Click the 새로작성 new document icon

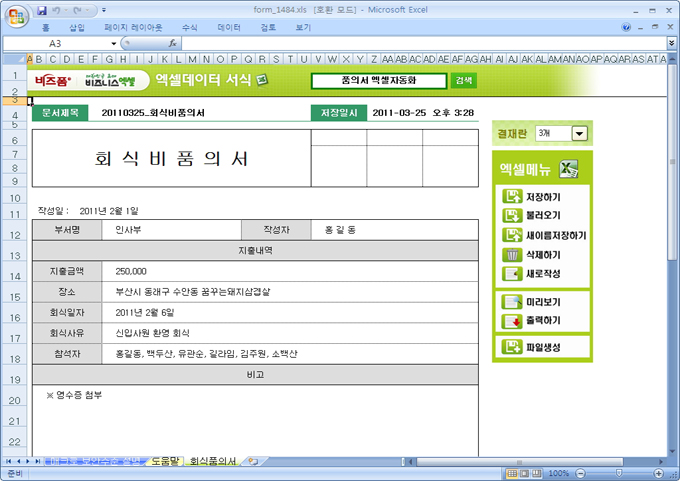click(x=512, y=274)
